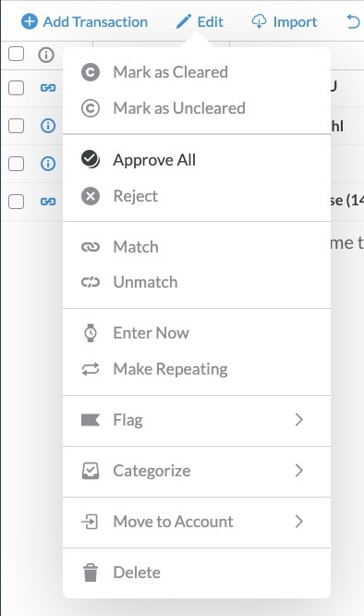Click the blue info icon in the second row
The image size is (364, 616).
click(x=48, y=126)
